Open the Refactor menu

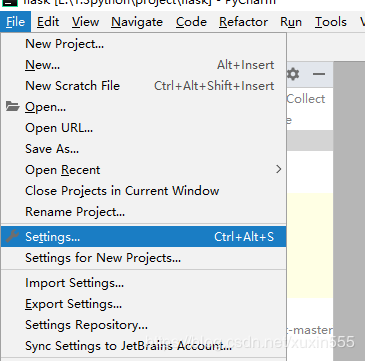pos(243,22)
